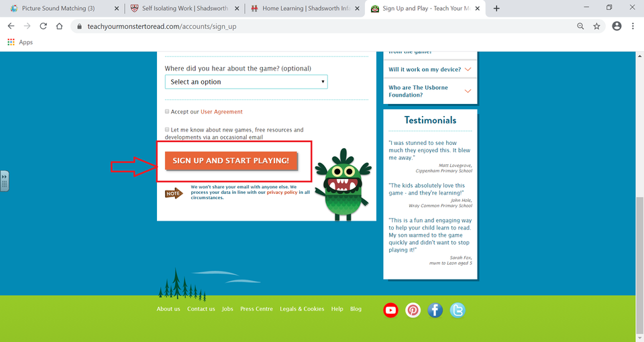Viewport: 644px width, 342px height.
Task: Click the scrollbar up arrow
Action: 639,56
